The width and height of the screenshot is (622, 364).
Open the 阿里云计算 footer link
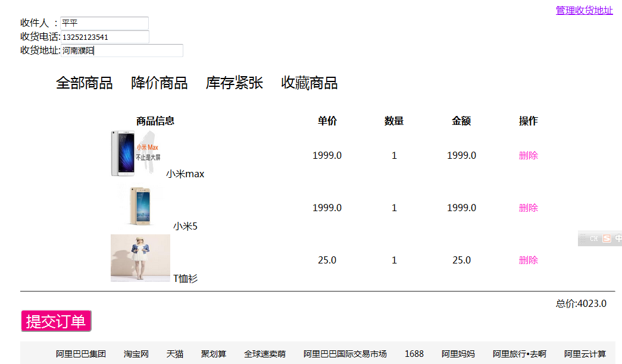coord(585,354)
